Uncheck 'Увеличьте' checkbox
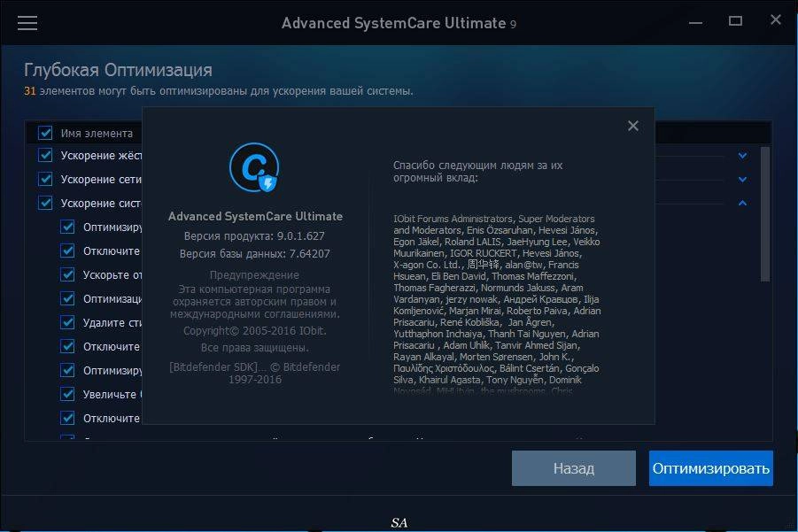The height and width of the screenshot is (532, 798). [67, 394]
